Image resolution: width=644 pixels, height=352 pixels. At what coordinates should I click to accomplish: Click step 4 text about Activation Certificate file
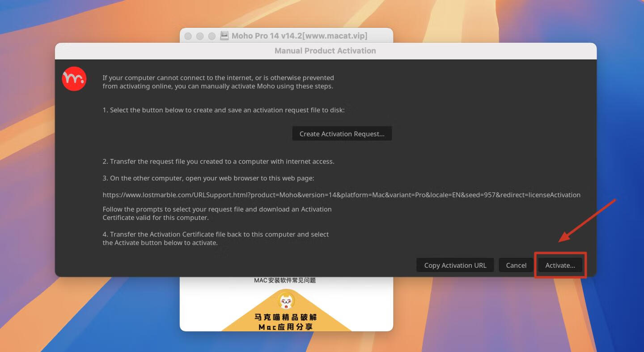tap(216, 238)
